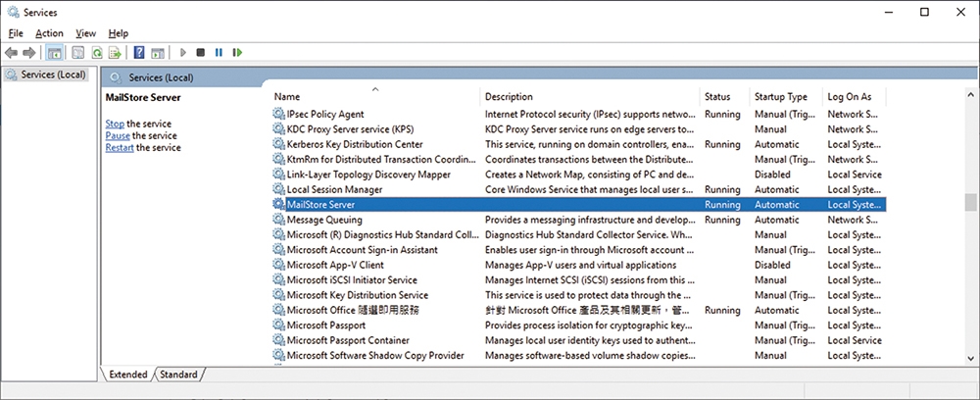Image resolution: width=980 pixels, height=400 pixels.
Task: Click the Pause Service toolbar icon
Action: pyautogui.click(x=219, y=53)
